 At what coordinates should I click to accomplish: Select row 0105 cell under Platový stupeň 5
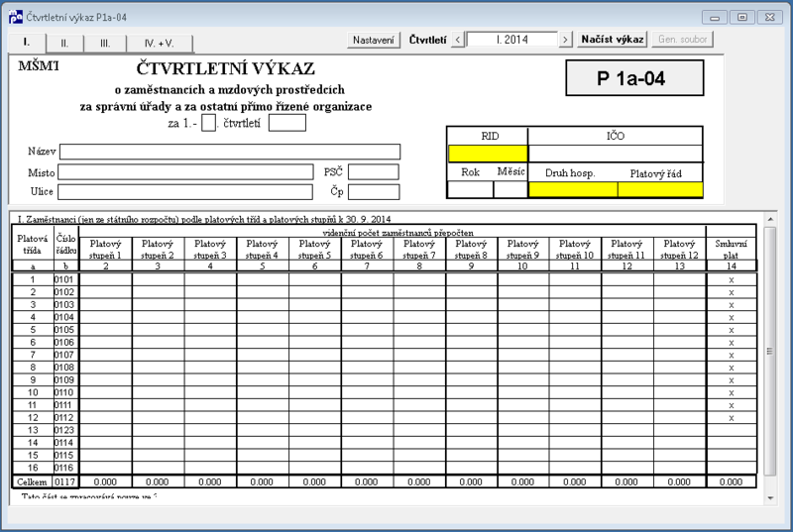314,330
